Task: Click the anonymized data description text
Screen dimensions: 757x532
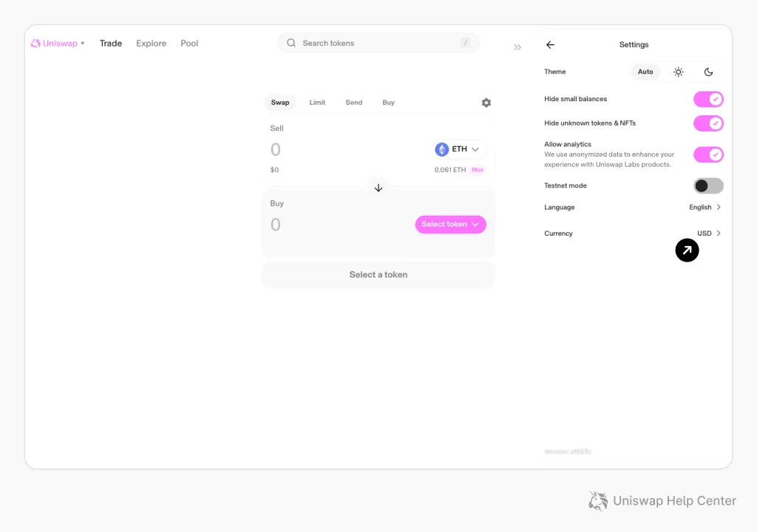Action: point(609,160)
